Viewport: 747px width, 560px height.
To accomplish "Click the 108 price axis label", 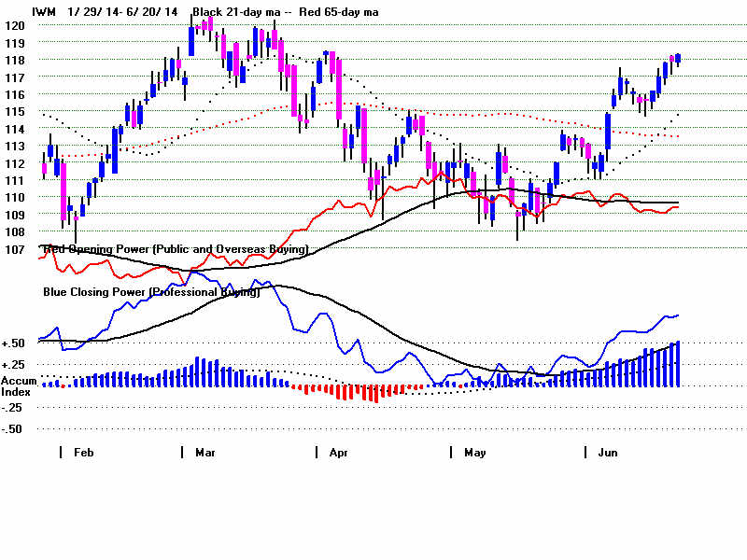I will 14,231.
